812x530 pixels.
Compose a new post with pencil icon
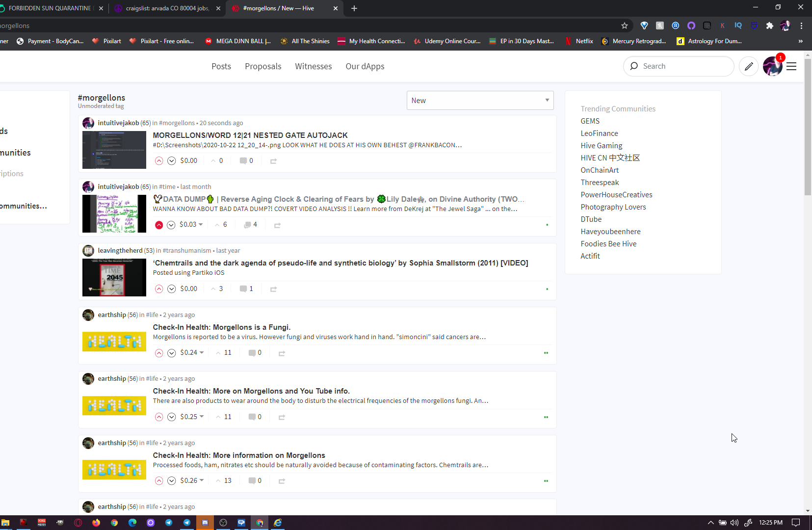pos(749,66)
